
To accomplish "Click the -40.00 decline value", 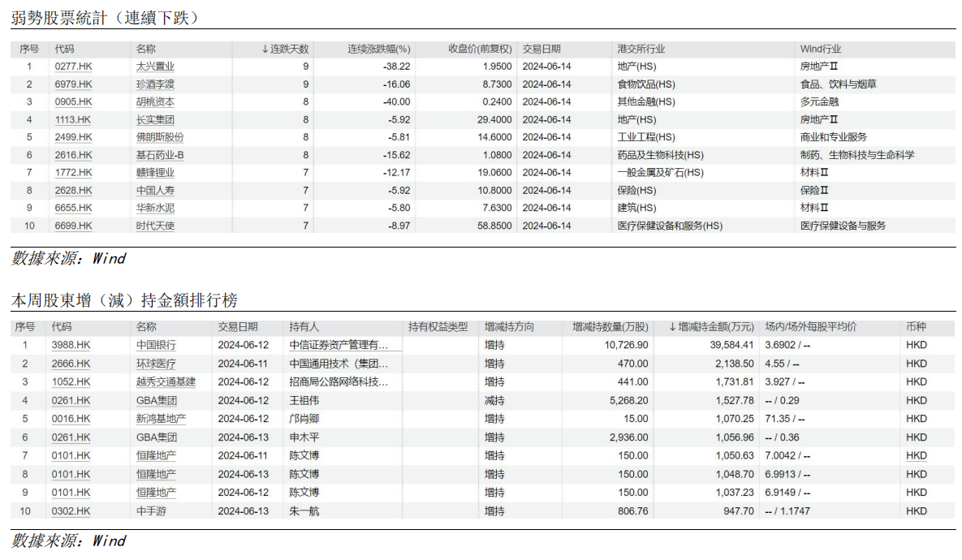I will point(396,101).
